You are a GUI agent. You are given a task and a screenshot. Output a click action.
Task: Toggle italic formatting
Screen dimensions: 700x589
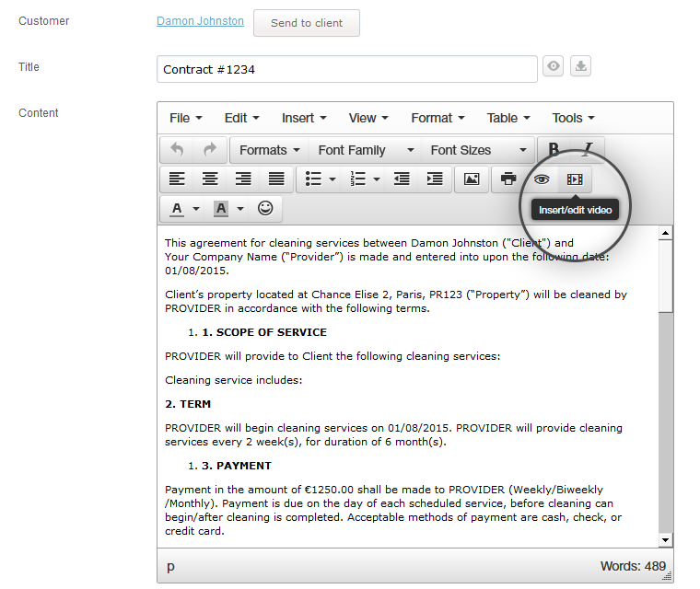(588, 149)
